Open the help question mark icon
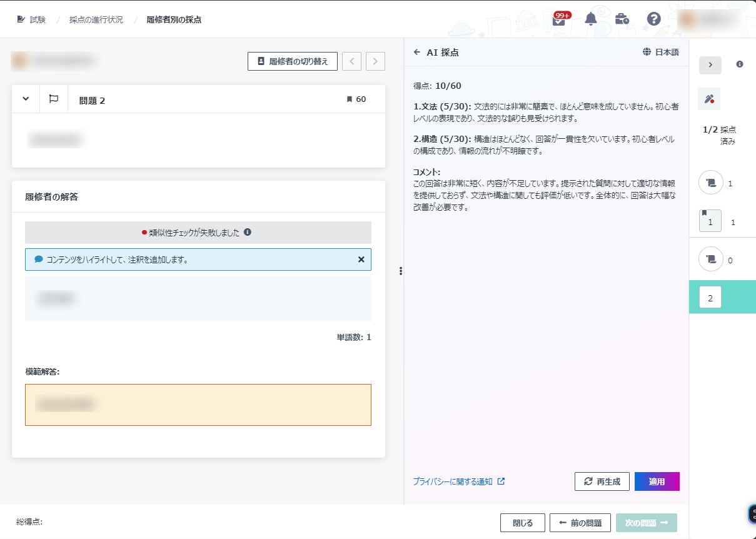756x539 pixels. pos(653,19)
